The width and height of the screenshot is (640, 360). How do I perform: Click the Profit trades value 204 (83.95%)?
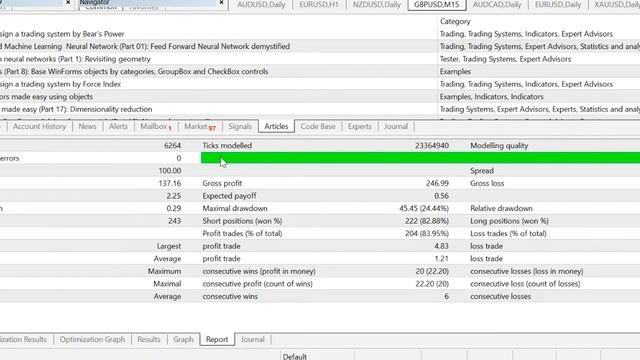pos(427,234)
